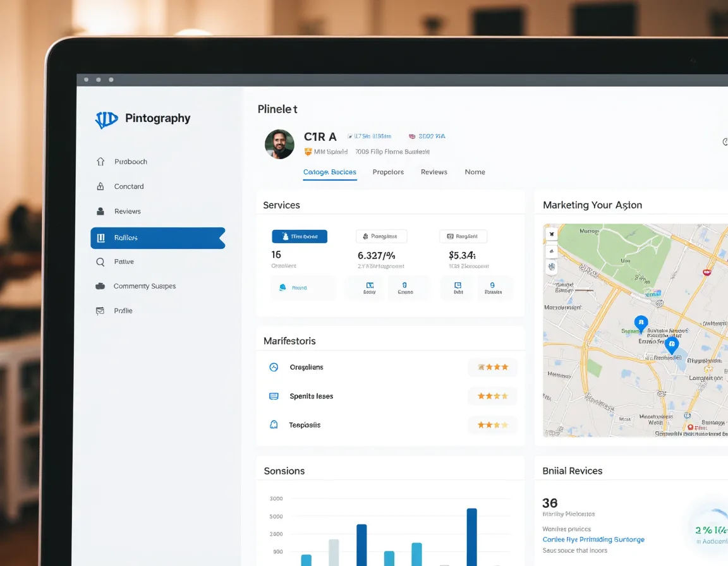This screenshot has width=728, height=566.
Task: Click the Ponqskas button in Services
Action: pos(381,236)
